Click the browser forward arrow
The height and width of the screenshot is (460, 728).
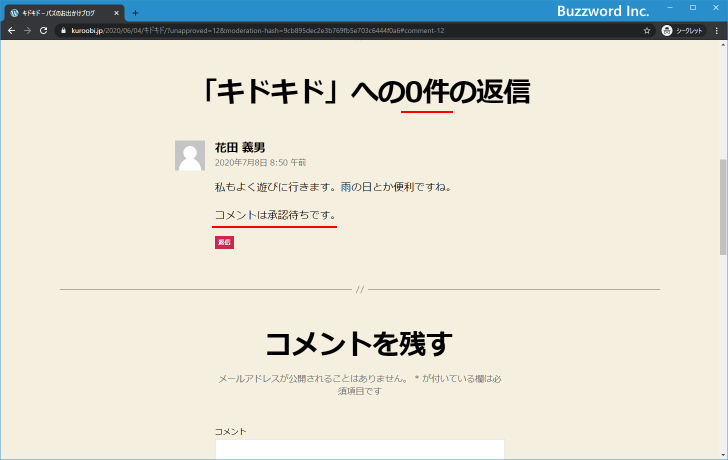pyautogui.click(x=27, y=31)
